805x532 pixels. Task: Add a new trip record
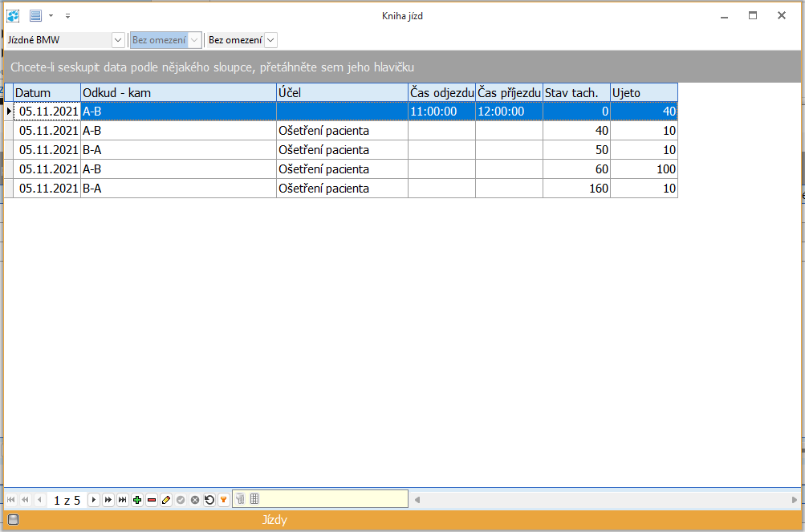pyautogui.click(x=137, y=500)
